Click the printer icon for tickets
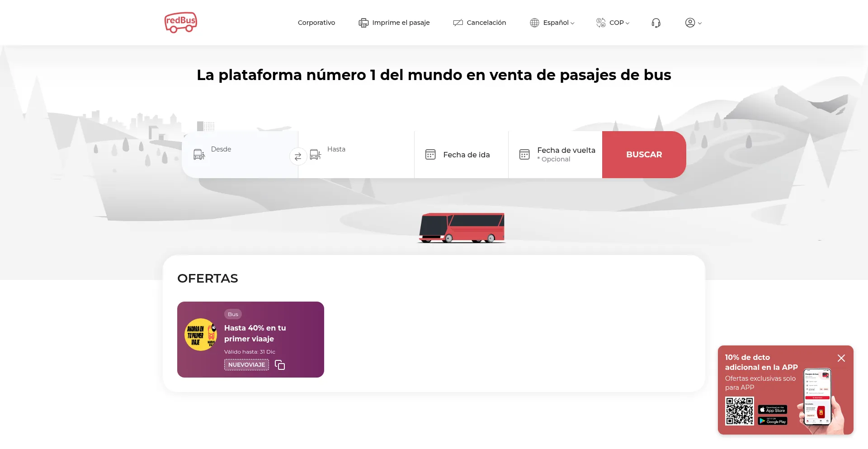This screenshot has width=868, height=449. (x=363, y=23)
